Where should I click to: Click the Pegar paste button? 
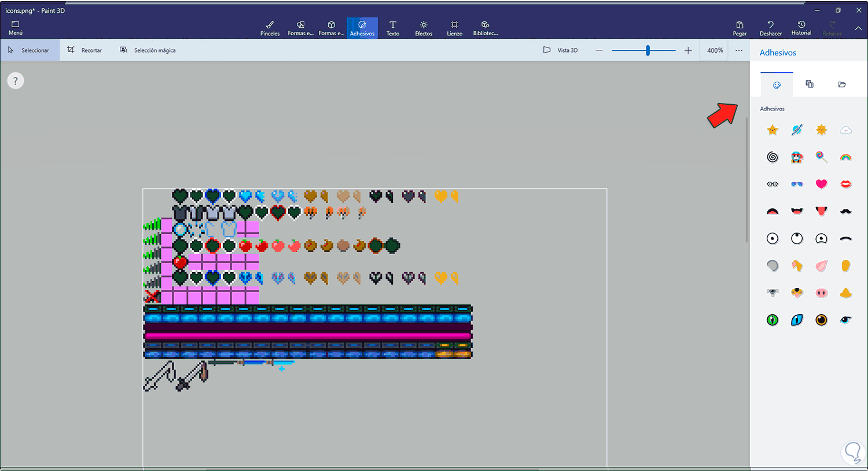click(x=740, y=28)
